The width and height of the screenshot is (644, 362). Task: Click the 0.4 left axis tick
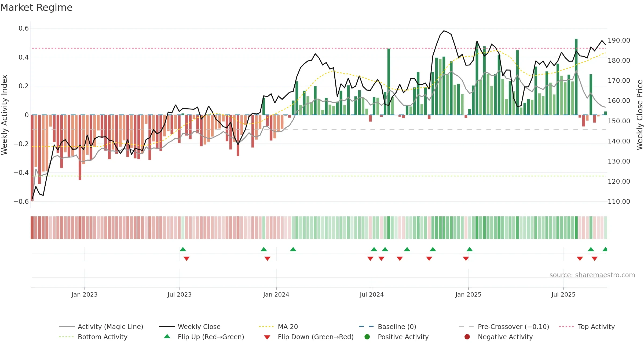point(24,57)
